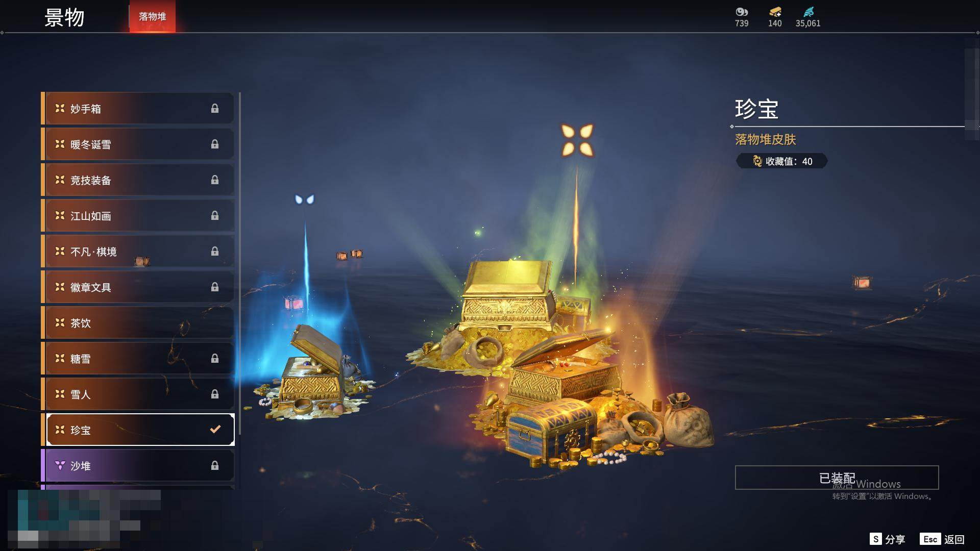Screen dimensions: 980x551
Task: Click the 分享 share button
Action: [x=887, y=539]
